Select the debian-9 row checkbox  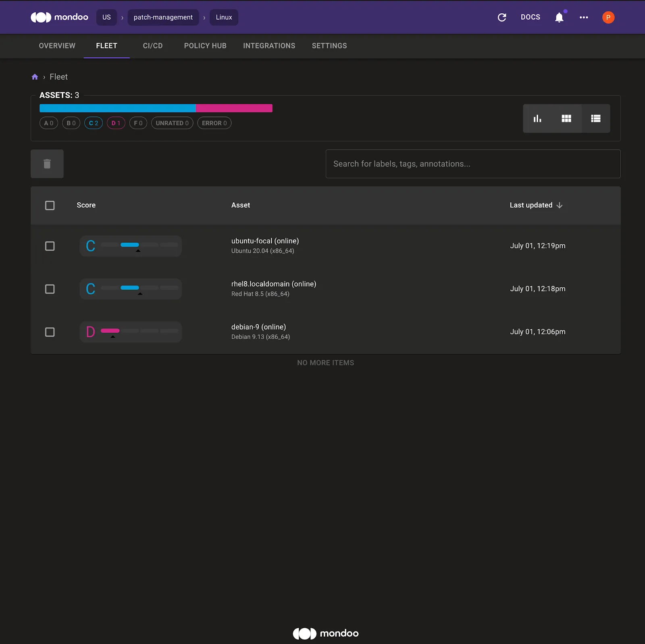coord(50,332)
